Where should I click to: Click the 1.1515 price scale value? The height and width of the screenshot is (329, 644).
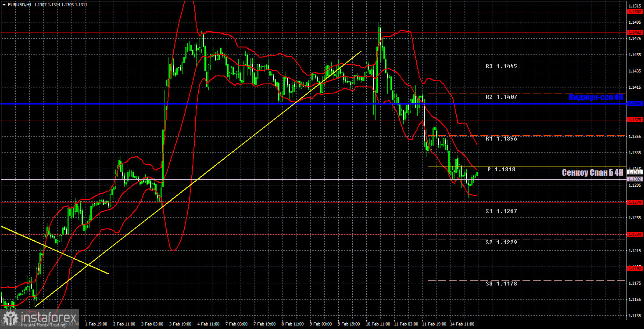[x=635, y=6]
